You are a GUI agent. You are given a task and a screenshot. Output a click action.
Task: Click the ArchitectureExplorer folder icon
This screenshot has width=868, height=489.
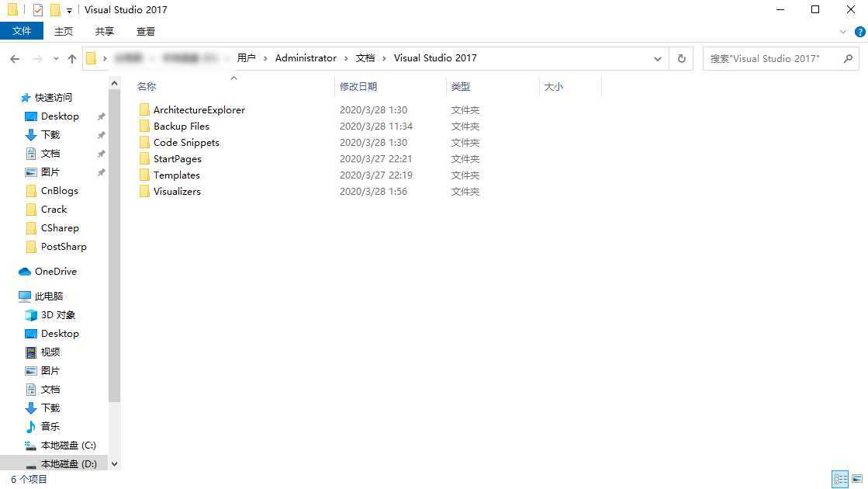coord(144,109)
